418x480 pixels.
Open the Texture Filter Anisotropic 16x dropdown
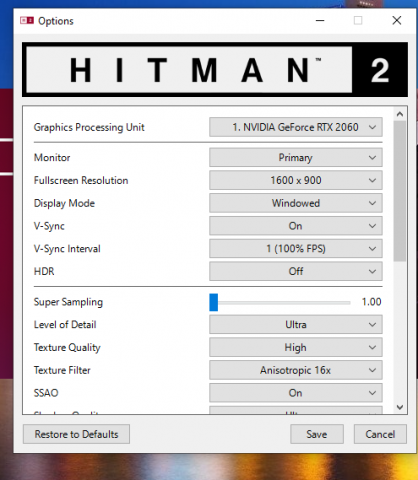pos(296,370)
